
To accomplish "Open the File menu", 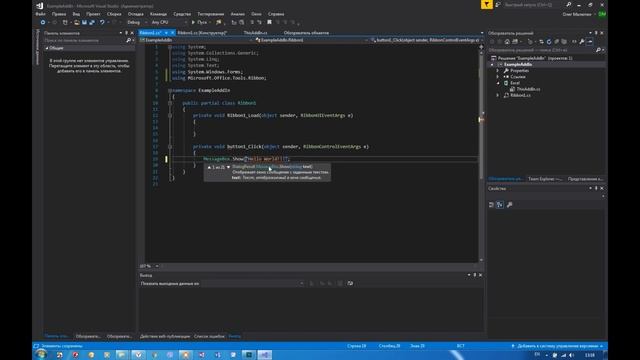I will (40, 14).
